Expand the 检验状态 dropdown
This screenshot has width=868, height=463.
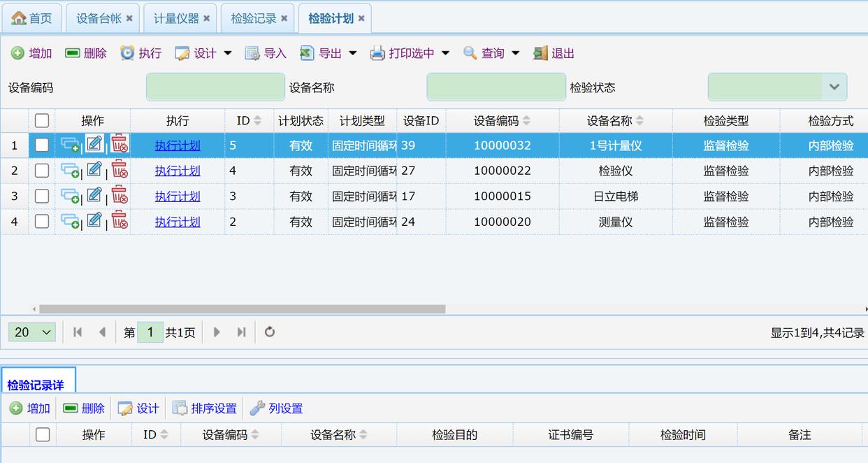(834, 87)
